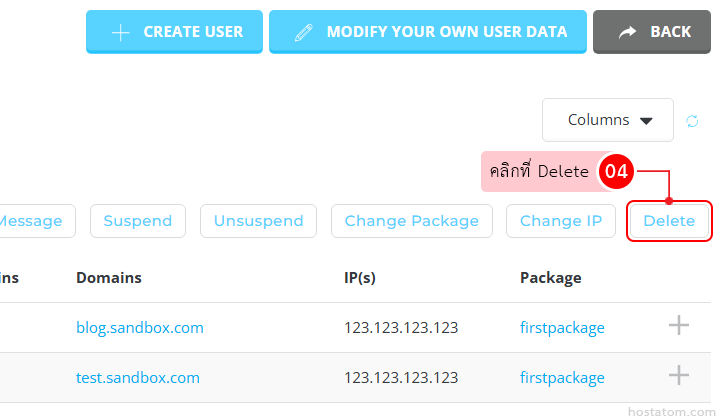Open the blog.sandbox.com domain link
The width and height of the screenshot is (720, 420).
140,327
